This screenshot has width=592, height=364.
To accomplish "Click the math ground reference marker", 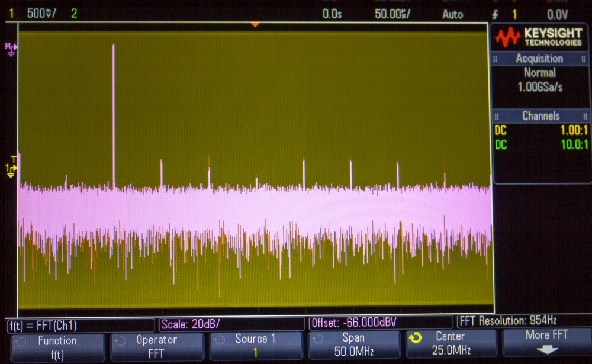I will 11,49.
